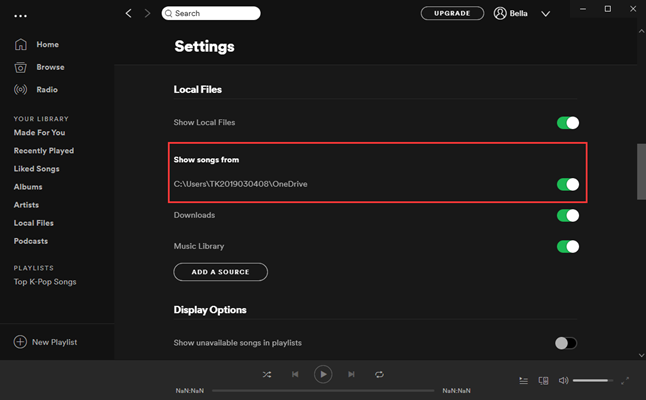Click the volume slider
The width and height of the screenshot is (646, 400).
tap(592, 380)
